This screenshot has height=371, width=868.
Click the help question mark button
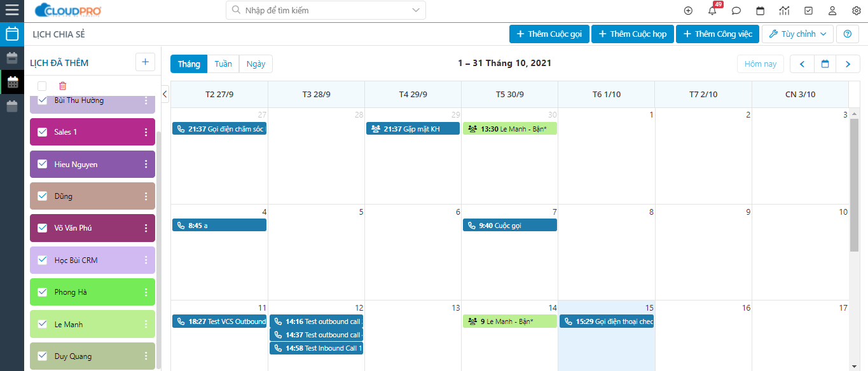(x=847, y=34)
